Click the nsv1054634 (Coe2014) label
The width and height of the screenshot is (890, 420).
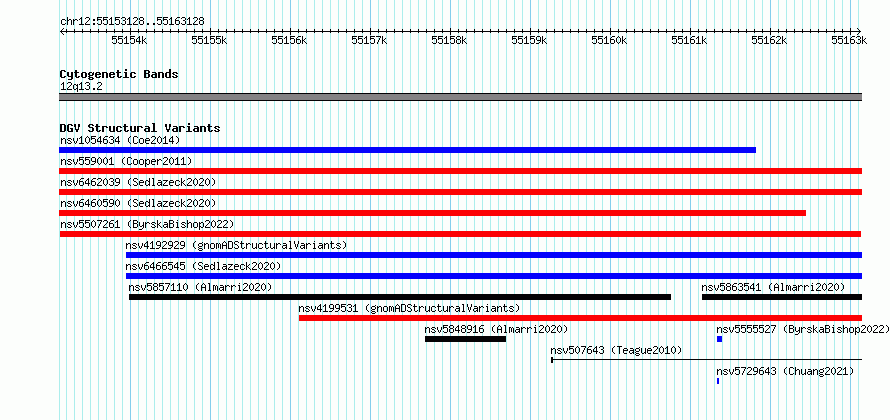click(120, 140)
